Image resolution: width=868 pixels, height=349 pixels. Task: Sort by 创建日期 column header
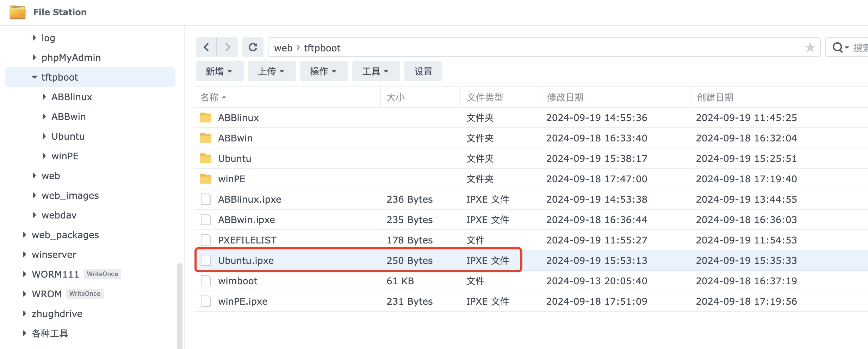click(x=779, y=97)
